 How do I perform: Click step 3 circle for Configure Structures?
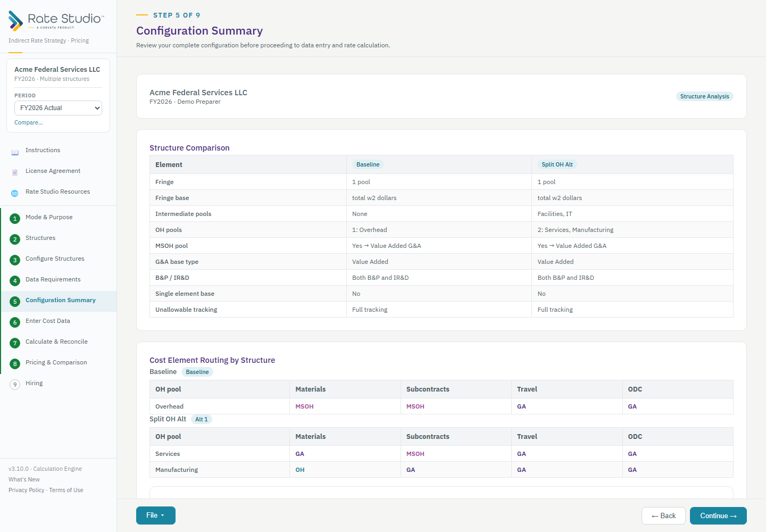pyautogui.click(x=15, y=260)
